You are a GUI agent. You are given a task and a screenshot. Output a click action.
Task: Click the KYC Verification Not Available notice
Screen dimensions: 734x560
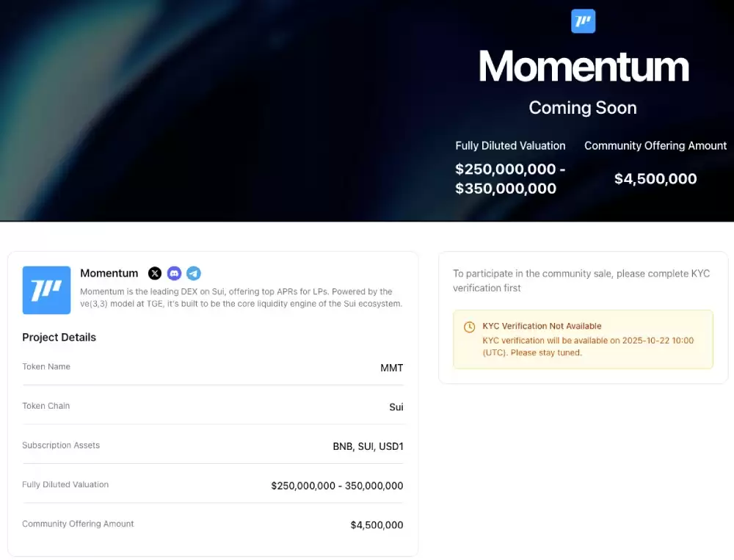click(542, 327)
